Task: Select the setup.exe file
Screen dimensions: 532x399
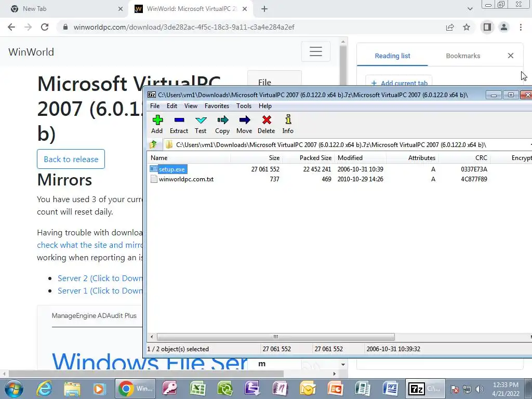Action: tap(171, 169)
